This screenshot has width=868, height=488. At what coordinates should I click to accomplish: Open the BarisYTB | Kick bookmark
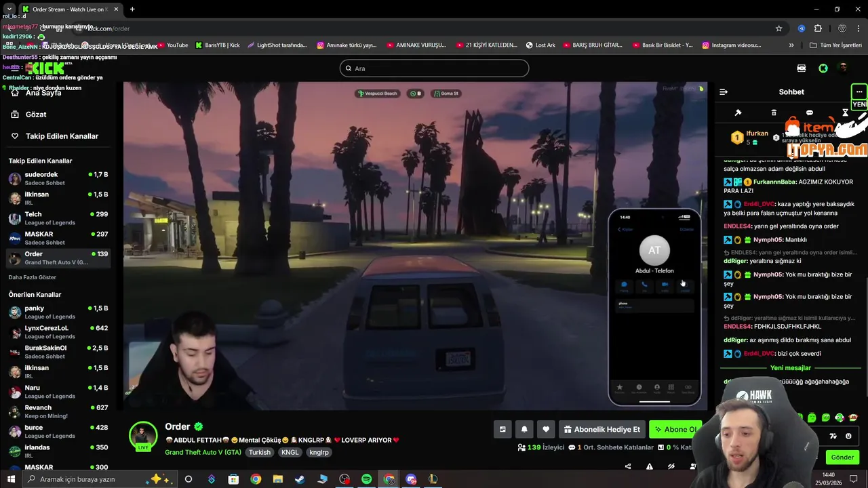[218, 45]
